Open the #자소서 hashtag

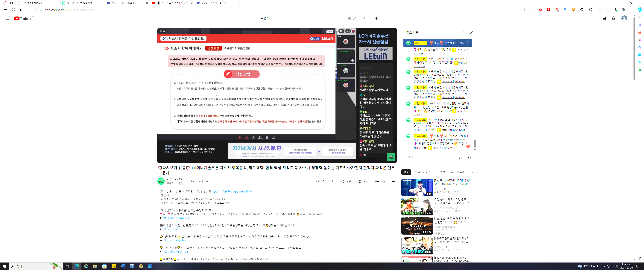248,192
